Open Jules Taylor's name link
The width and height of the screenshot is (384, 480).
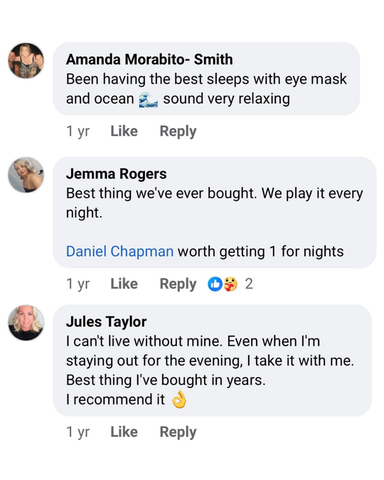[106, 322]
